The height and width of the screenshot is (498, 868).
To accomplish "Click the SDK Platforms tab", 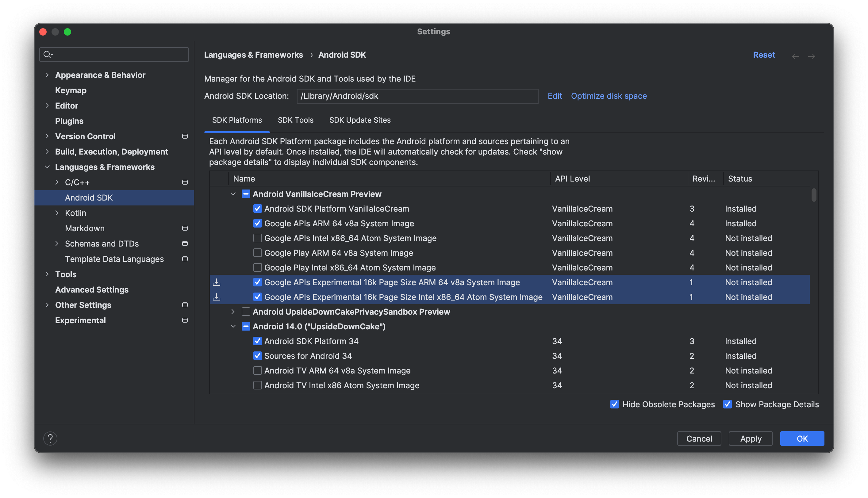I will tap(237, 120).
